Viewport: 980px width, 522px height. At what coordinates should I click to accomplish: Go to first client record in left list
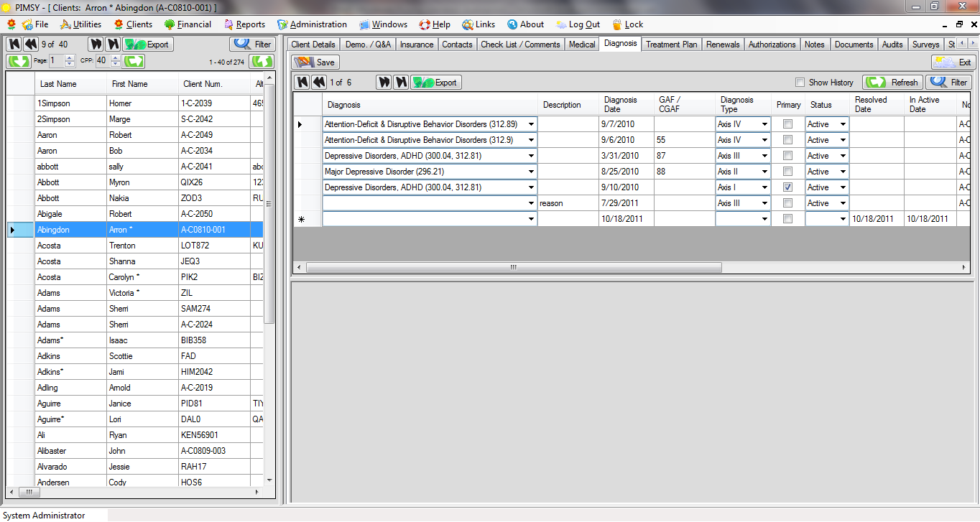click(x=14, y=44)
